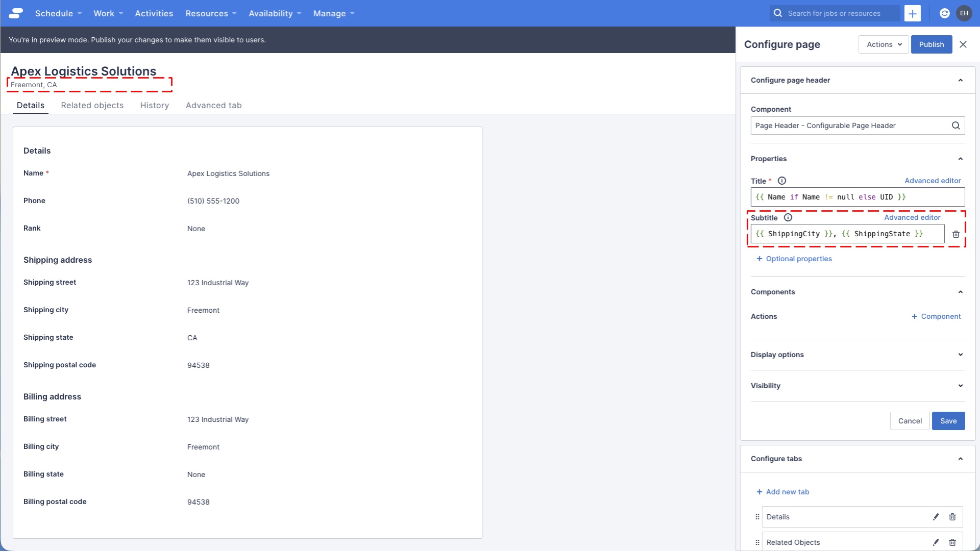Delete the Subtitle property using the trash icon
980x551 pixels.
pos(956,234)
